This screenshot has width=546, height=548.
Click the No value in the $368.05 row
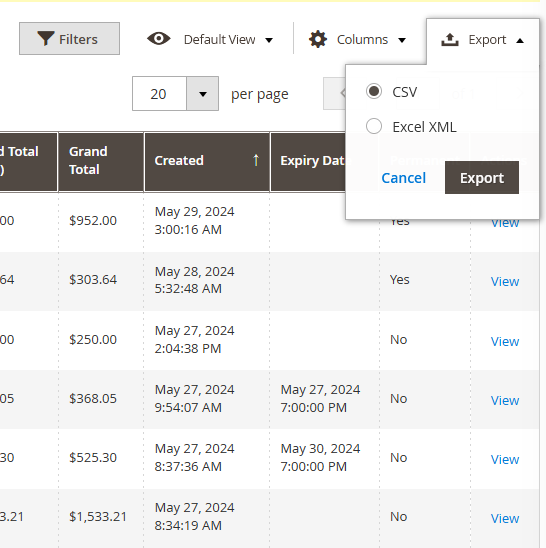point(398,398)
